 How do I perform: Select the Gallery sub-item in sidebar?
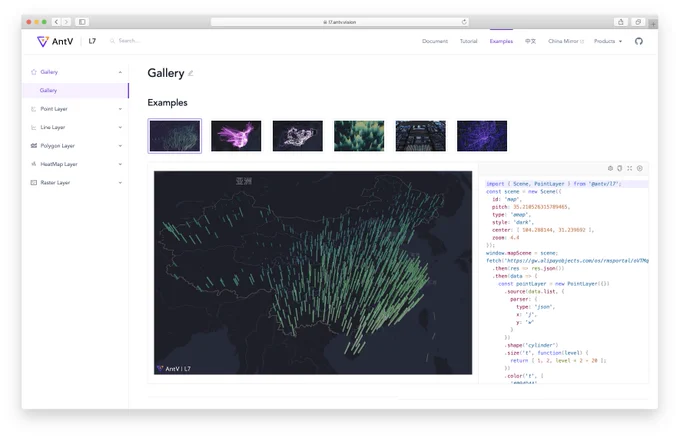click(x=75, y=91)
